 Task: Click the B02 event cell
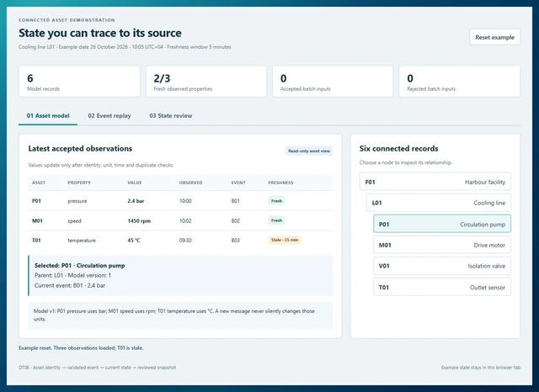pyautogui.click(x=236, y=220)
